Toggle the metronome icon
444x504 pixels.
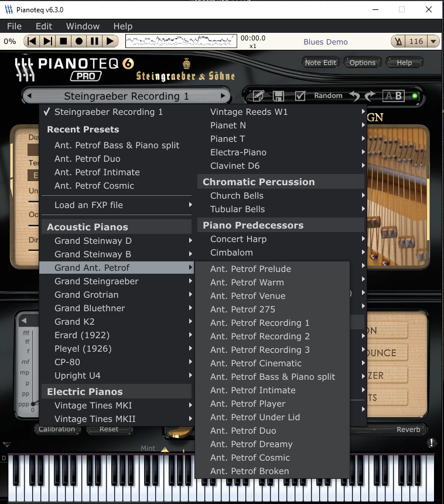[399, 42]
